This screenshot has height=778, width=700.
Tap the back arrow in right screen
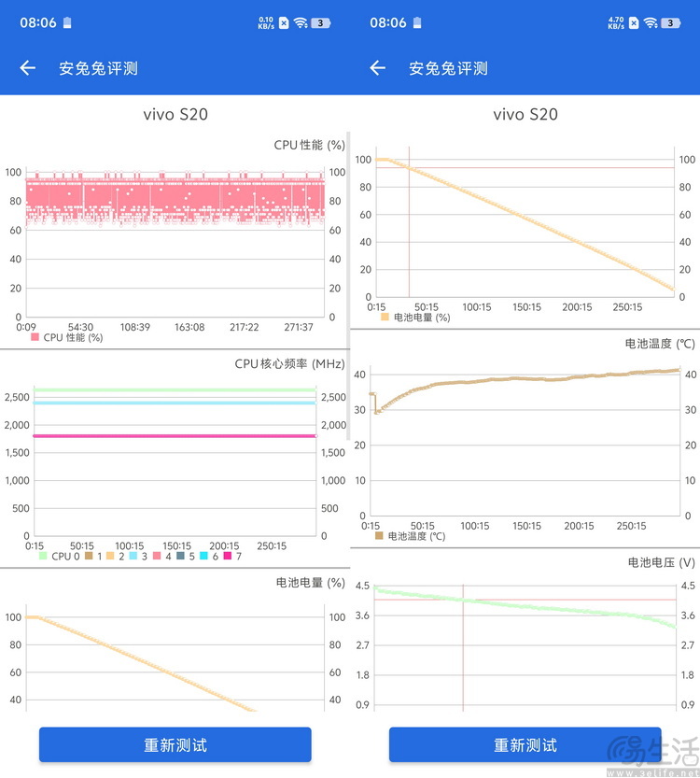(x=378, y=68)
